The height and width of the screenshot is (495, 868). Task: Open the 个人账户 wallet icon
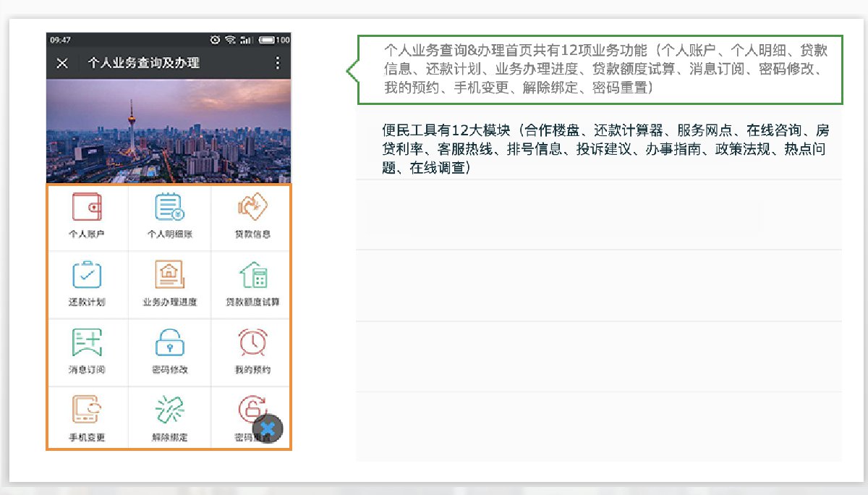pos(87,208)
